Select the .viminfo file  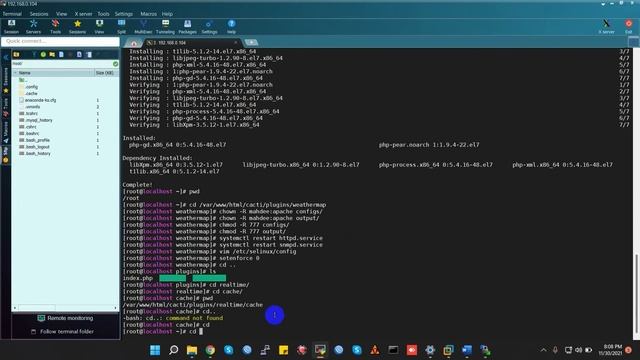point(30,107)
